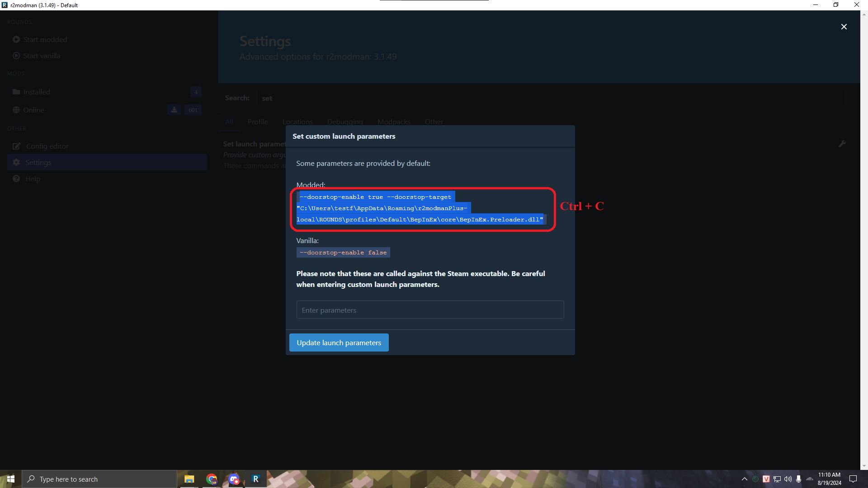This screenshot has width=868, height=488.
Task: Select Settings gear icon in sidebar
Action: (16, 162)
